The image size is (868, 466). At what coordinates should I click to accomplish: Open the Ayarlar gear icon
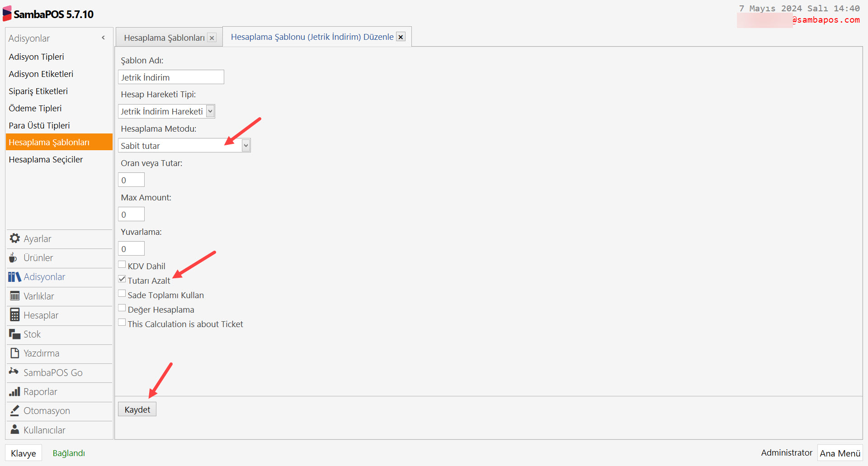(x=15, y=238)
